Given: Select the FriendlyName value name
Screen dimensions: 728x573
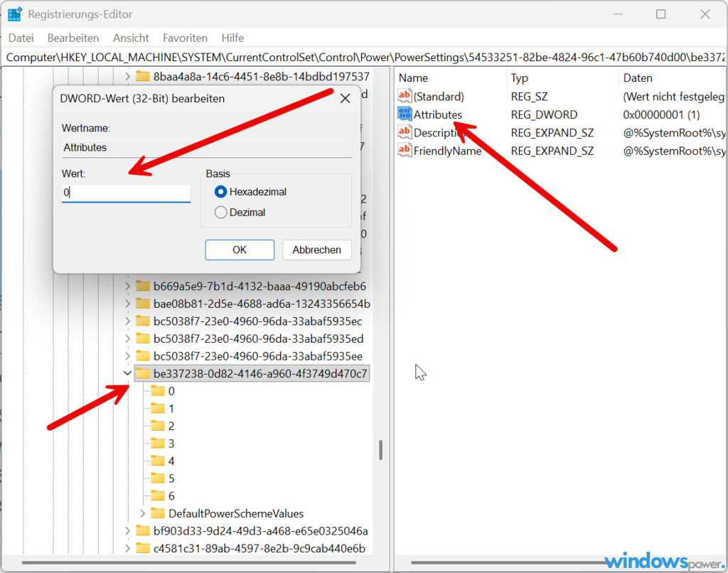Looking at the screenshot, I should 448,151.
